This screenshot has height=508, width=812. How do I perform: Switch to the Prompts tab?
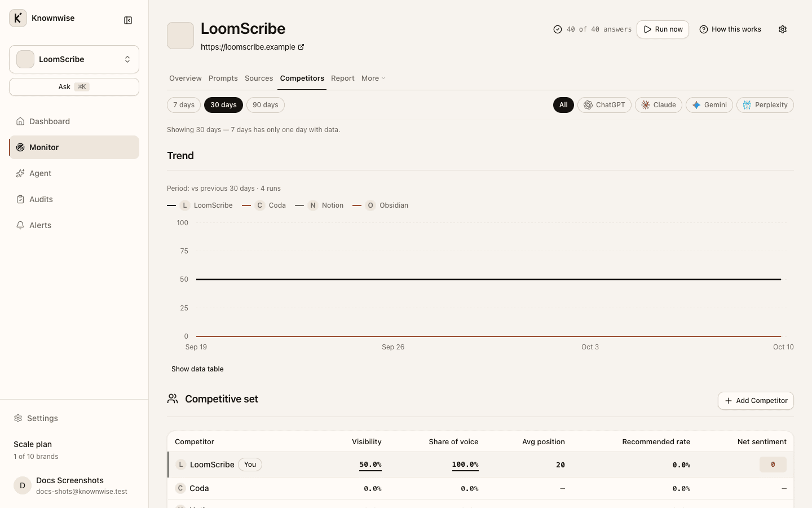223,78
